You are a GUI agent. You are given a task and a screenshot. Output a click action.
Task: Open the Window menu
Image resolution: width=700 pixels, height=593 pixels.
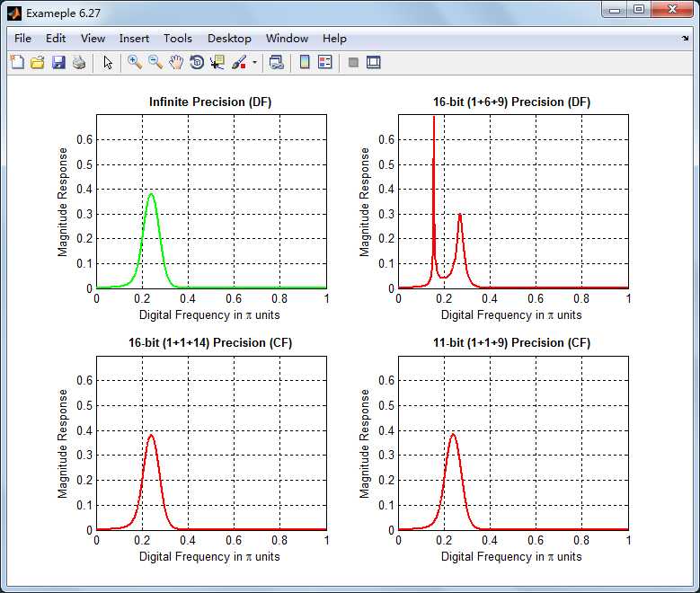[x=287, y=39]
